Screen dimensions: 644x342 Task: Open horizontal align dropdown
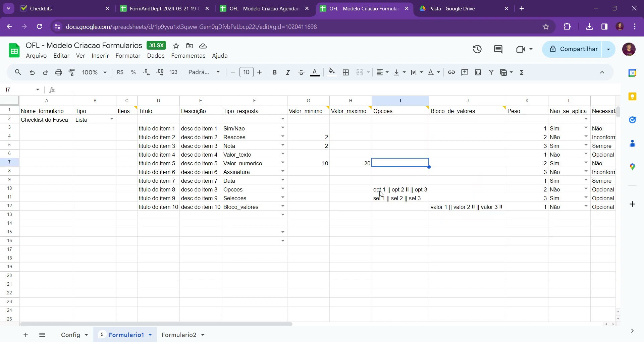coord(382,72)
